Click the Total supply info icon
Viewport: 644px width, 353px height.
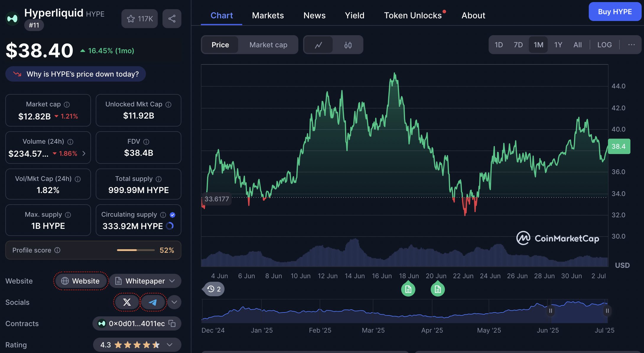coord(159,179)
